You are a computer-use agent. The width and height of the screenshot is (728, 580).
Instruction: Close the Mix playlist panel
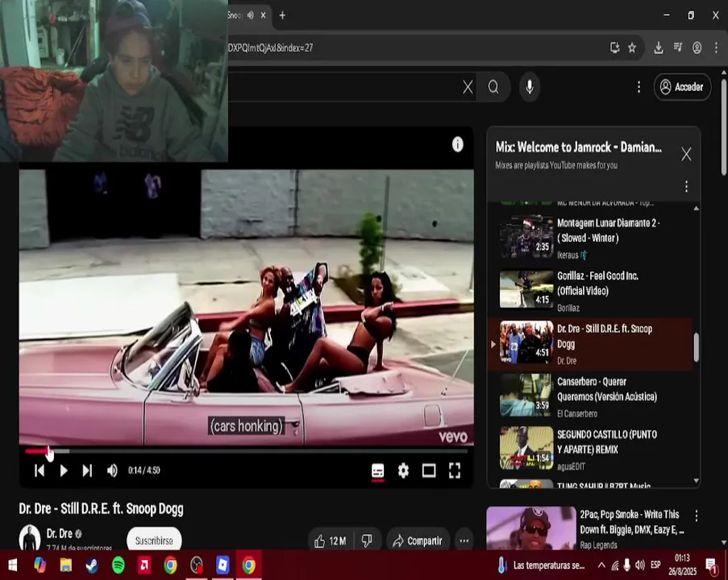686,154
